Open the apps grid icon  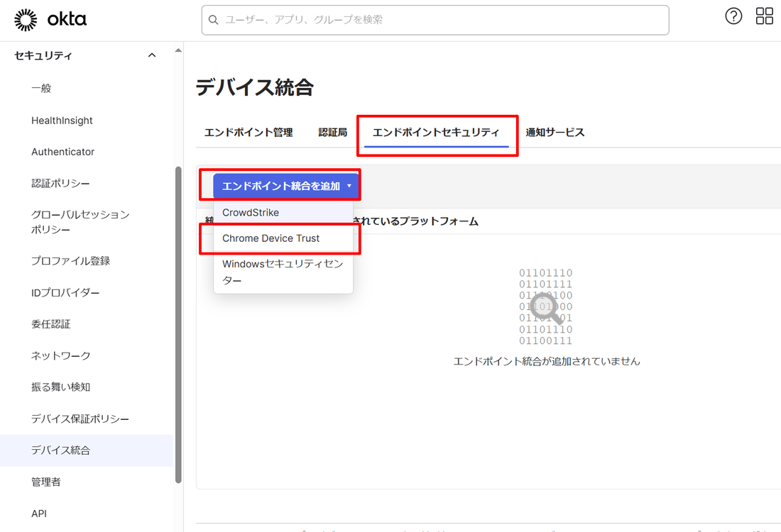pyautogui.click(x=764, y=16)
